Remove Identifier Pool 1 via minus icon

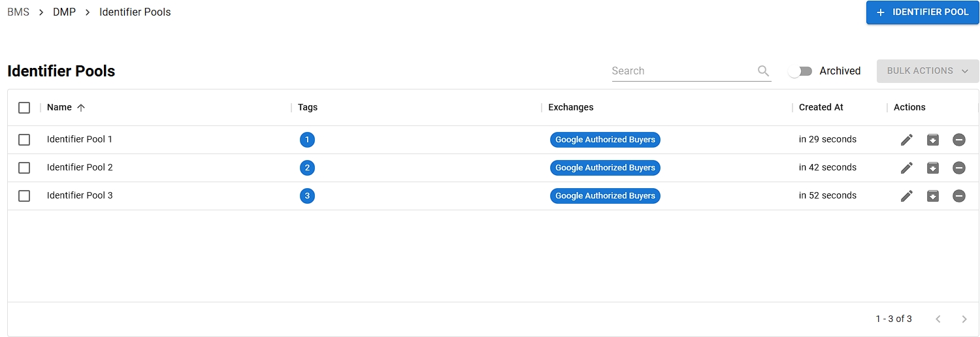(959, 140)
